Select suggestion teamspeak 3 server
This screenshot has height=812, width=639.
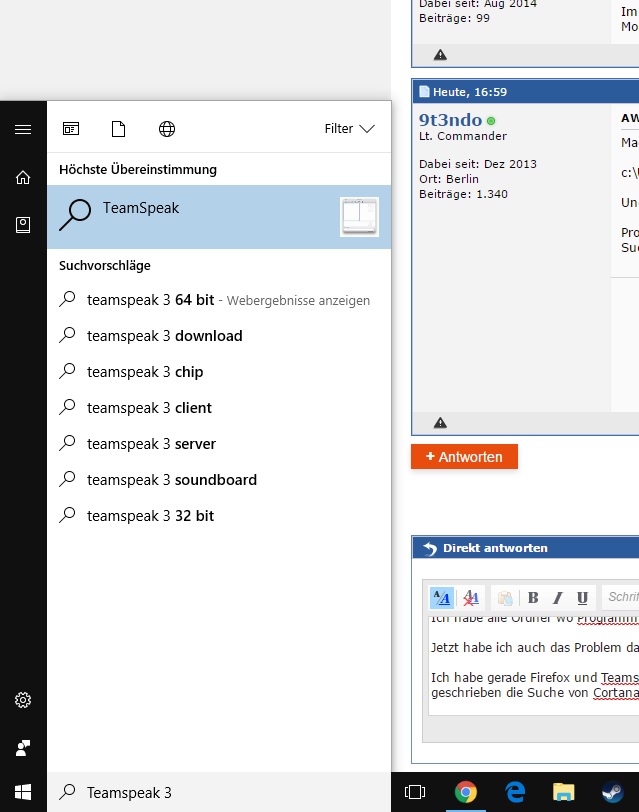click(219, 444)
